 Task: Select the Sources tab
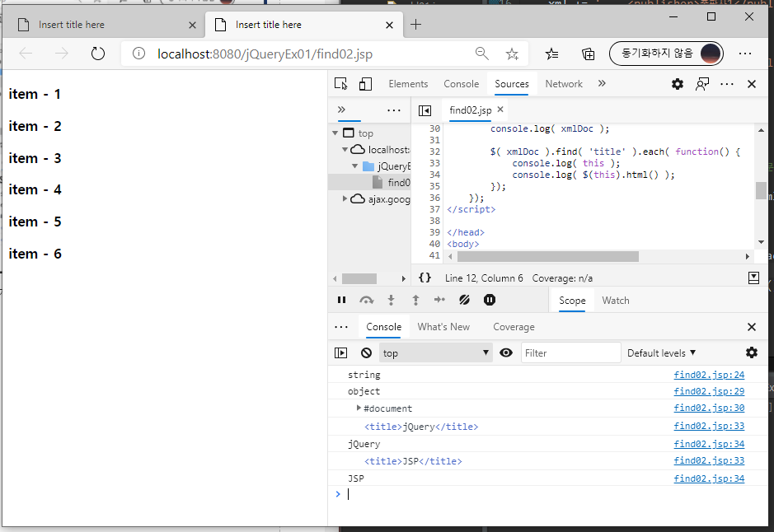(511, 84)
